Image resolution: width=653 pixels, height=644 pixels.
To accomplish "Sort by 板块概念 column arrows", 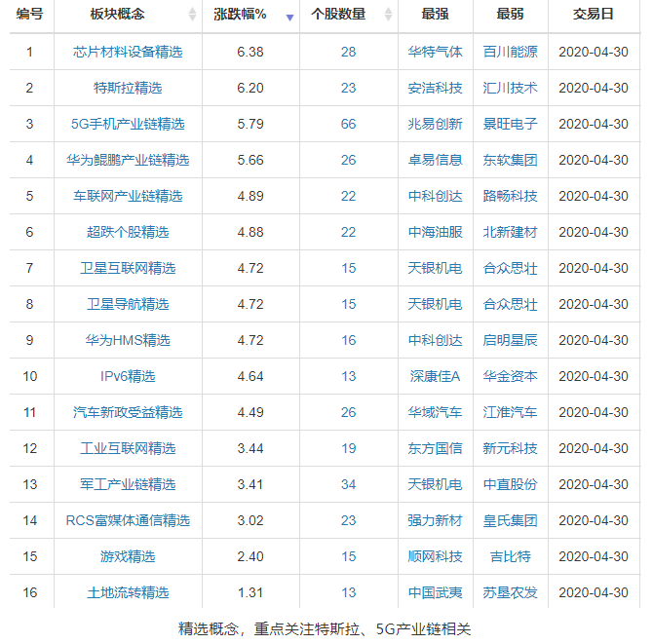I will (192, 15).
